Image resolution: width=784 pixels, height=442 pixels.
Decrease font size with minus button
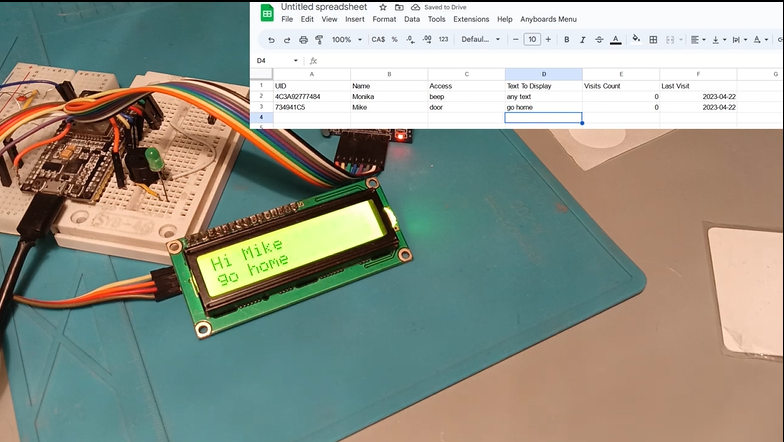click(516, 40)
